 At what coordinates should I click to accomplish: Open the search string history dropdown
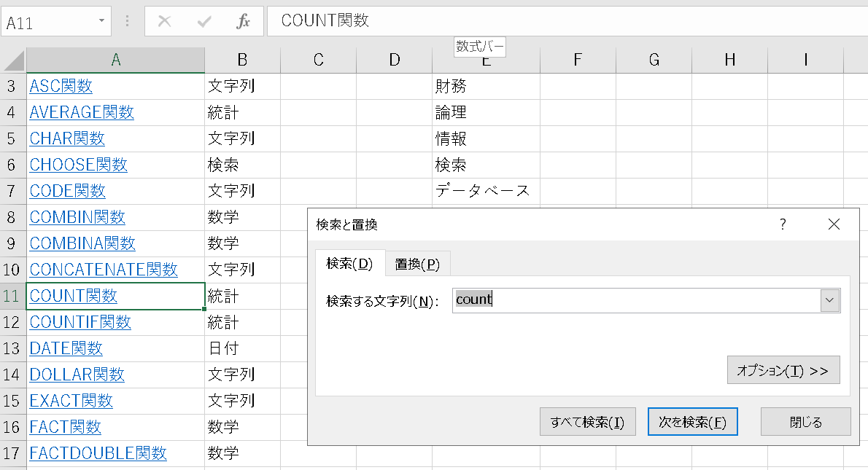coord(829,300)
